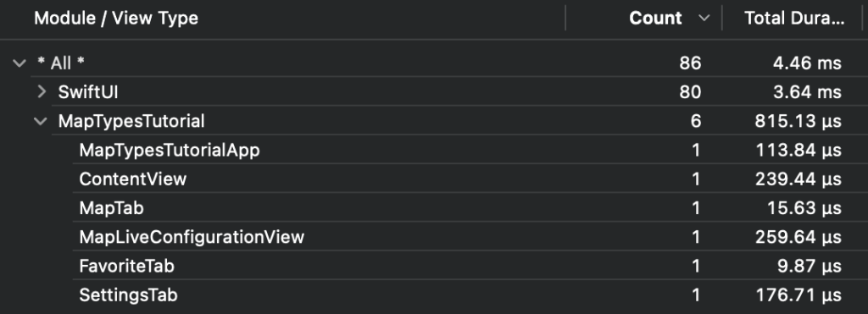Collapse the * All * row chevron
Image resolution: width=868 pixels, height=314 pixels.
click(x=19, y=63)
